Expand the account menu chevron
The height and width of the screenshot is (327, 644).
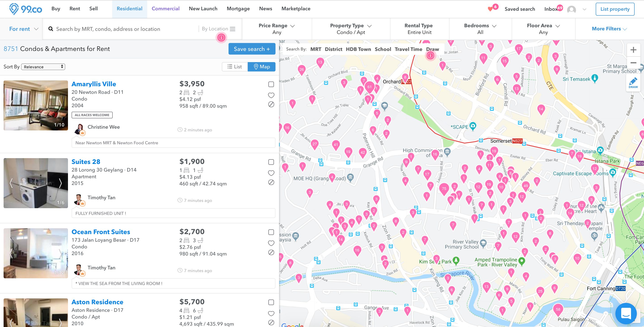[x=585, y=9]
